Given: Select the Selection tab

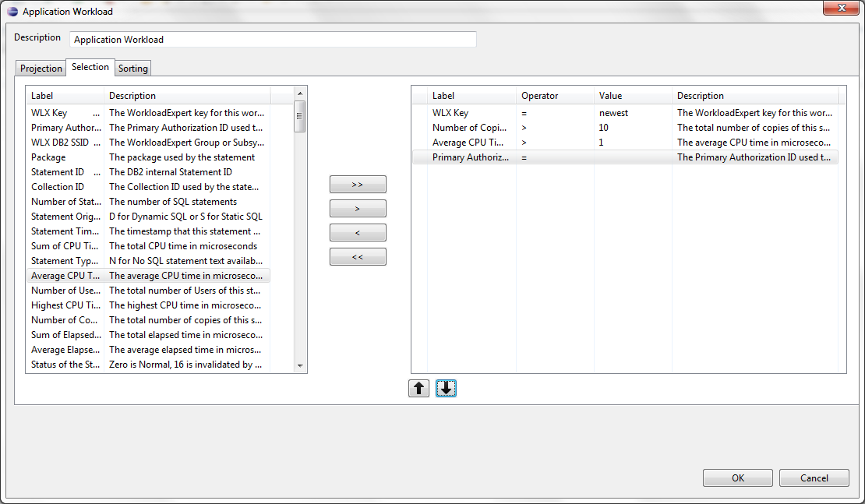Looking at the screenshot, I should (x=90, y=67).
